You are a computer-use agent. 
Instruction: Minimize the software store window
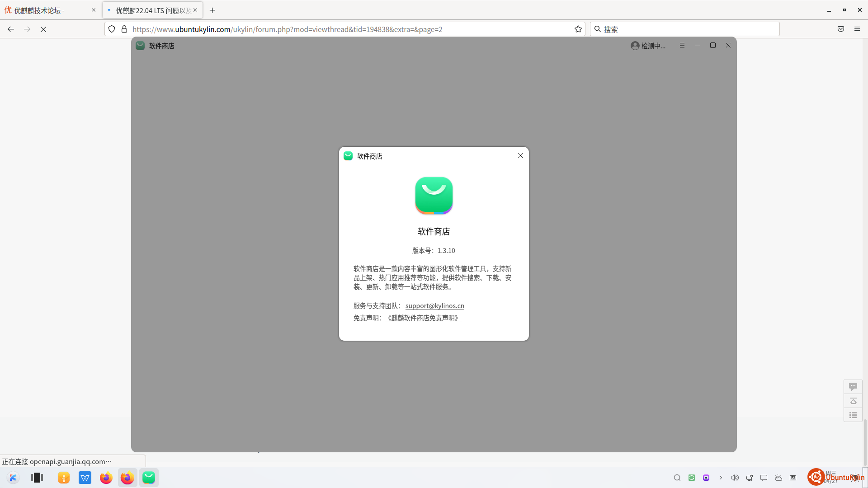[698, 45]
